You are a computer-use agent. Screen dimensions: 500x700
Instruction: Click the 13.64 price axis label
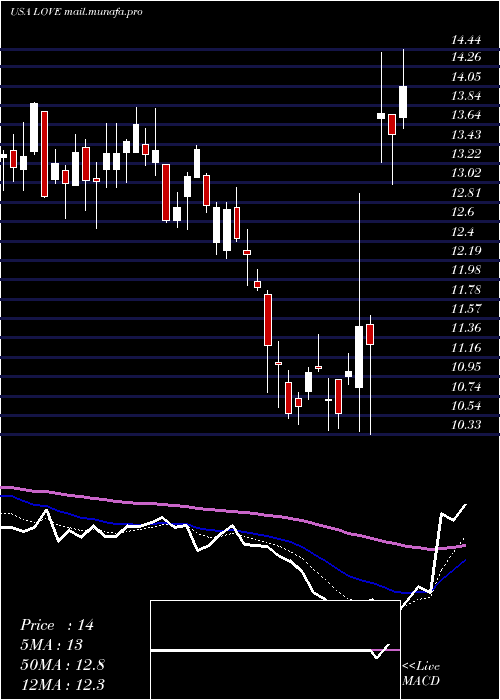tap(466, 115)
